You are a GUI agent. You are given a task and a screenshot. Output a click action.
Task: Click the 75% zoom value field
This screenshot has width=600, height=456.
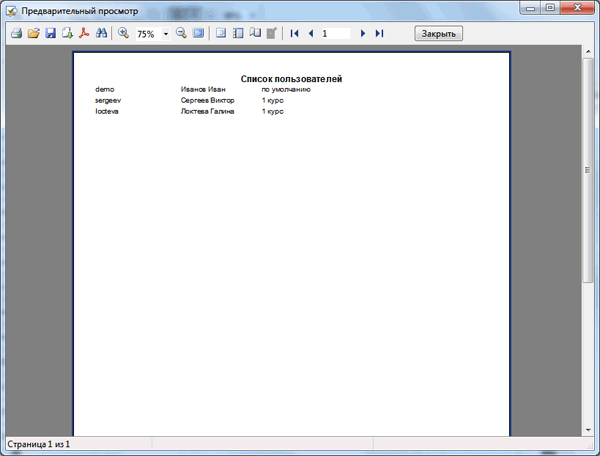pyautogui.click(x=148, y=34)
